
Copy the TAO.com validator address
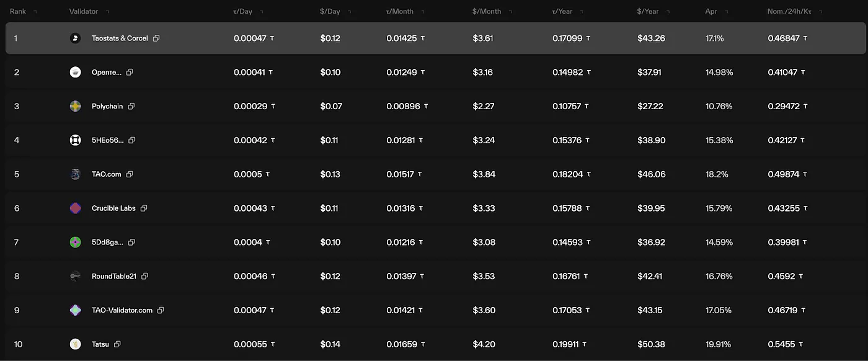[x=130, y=174]
